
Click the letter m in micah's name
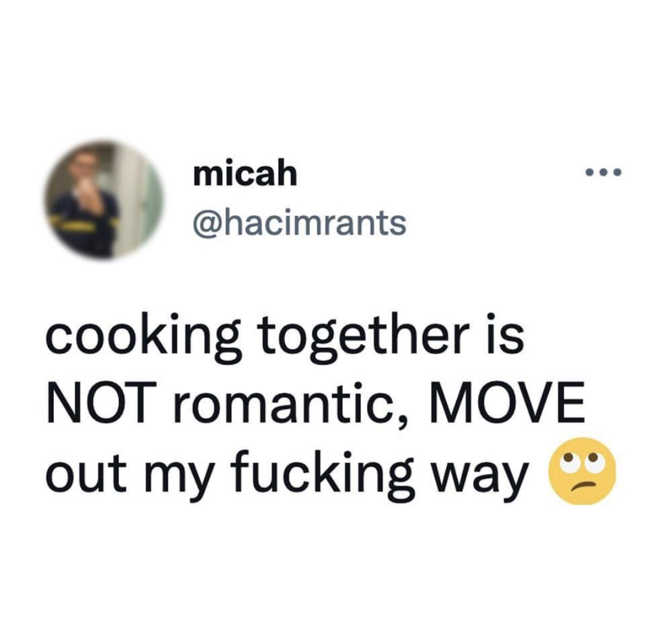click(207, 176)
